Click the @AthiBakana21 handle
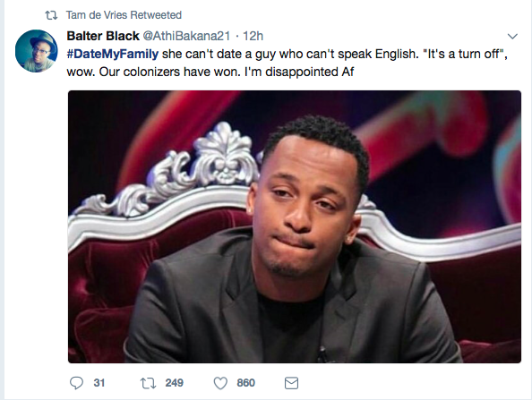The image size is (532, 400). coord(186,36)
